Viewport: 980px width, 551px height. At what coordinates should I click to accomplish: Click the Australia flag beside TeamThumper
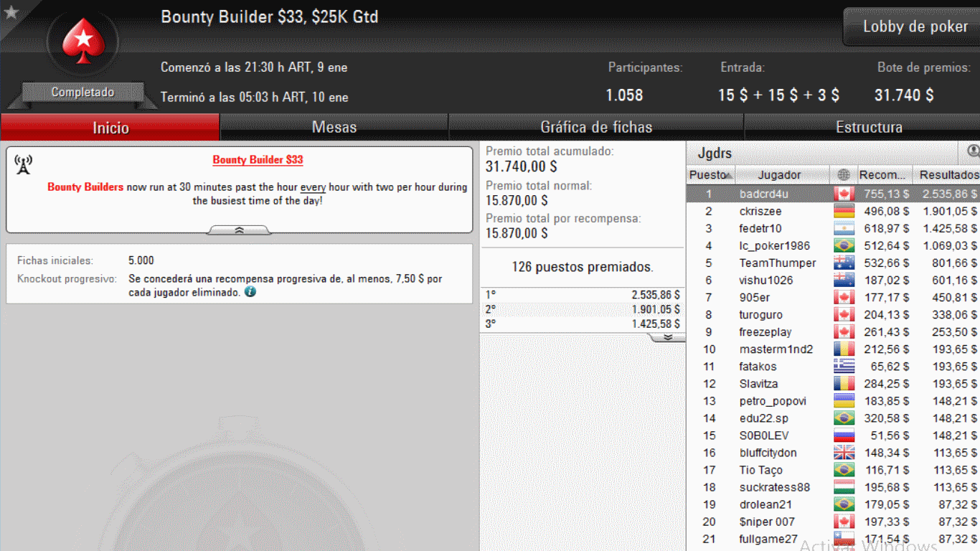click(844, 263)
